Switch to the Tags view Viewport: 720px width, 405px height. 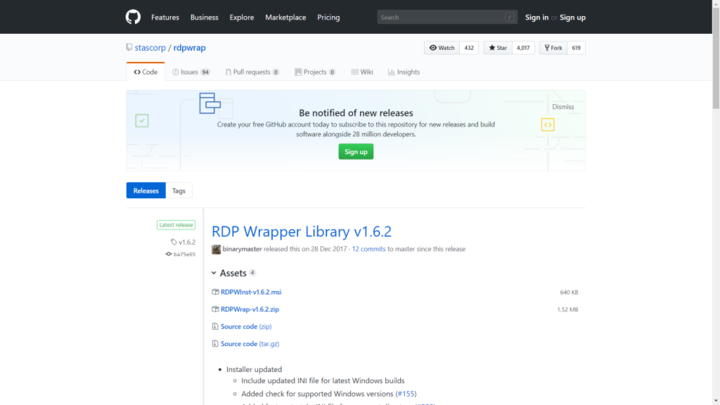[x=179, y=191]
